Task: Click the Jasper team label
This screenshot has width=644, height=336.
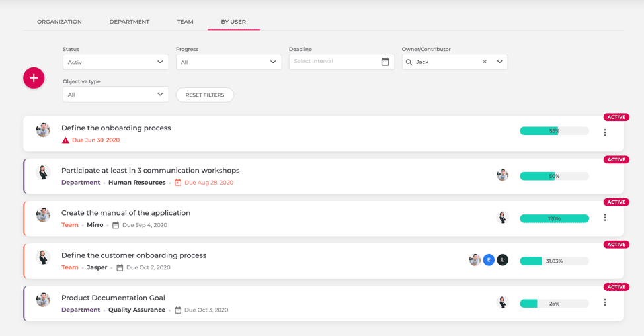Action: 97,267
